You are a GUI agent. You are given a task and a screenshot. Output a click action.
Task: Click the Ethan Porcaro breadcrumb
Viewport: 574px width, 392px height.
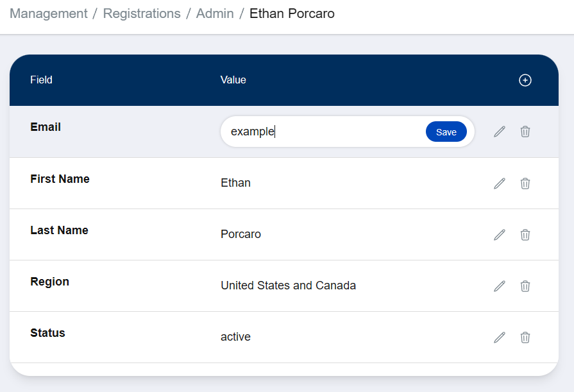[x=292, y=13]
